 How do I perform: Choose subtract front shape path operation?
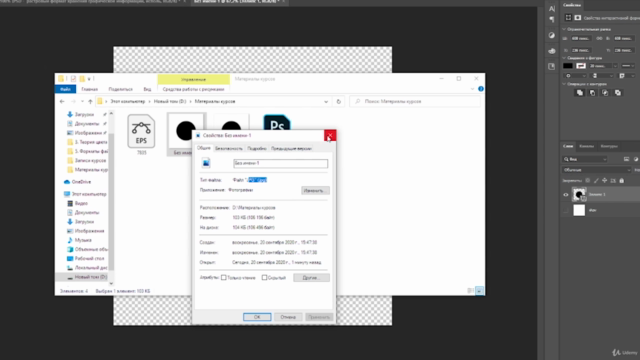pyautogui.click(x=592, y=93)
